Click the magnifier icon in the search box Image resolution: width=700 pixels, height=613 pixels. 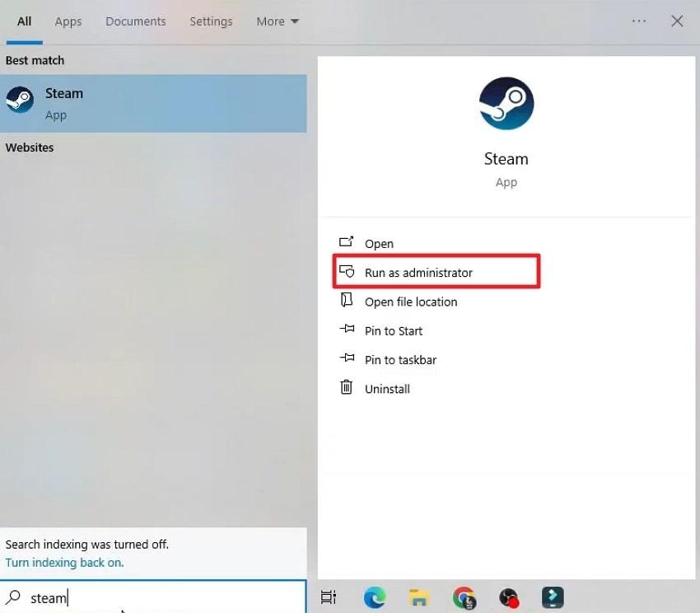(x=12, y=597)
